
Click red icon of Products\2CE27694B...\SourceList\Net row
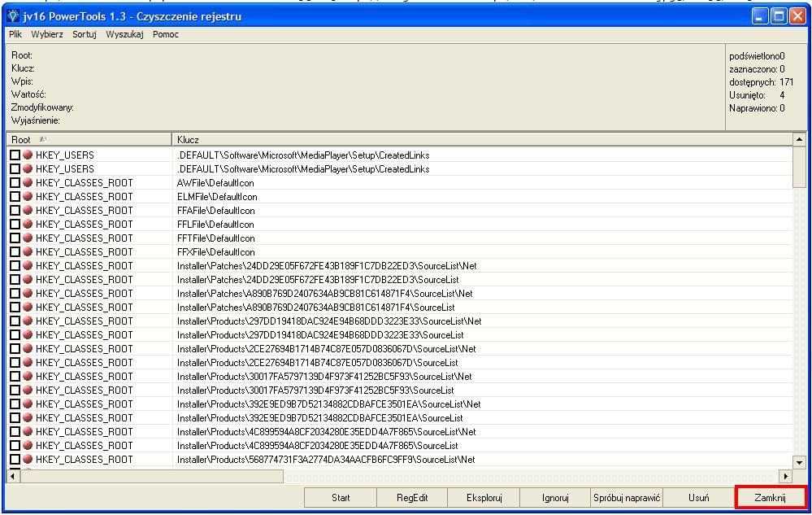(28, 348)
